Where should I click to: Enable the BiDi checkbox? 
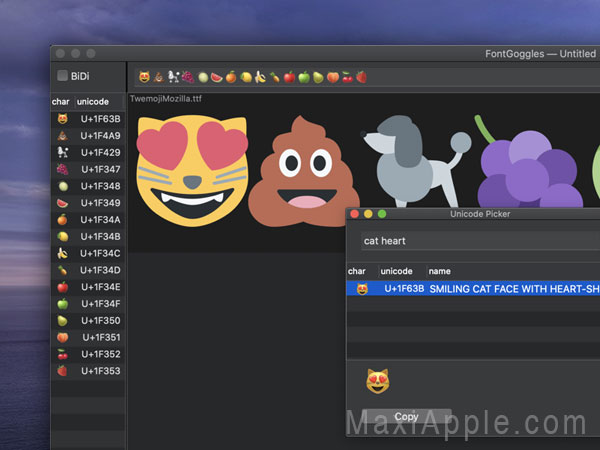62,76
